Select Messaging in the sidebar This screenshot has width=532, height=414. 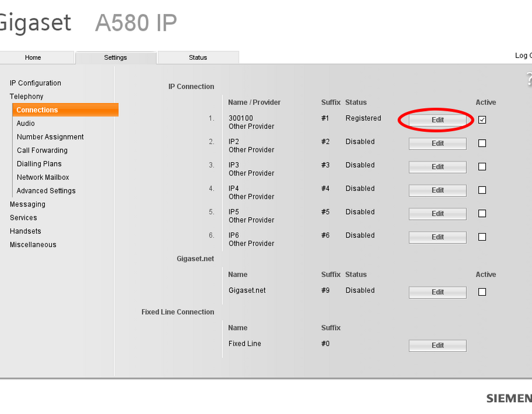[27, 204]
